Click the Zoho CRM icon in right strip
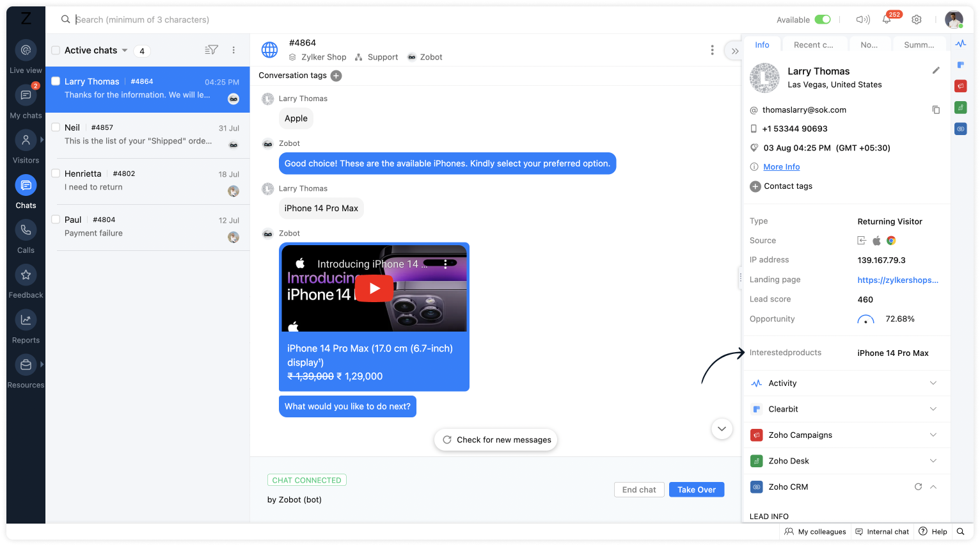The width and height of the screenshot is (980, 546). 961,129
